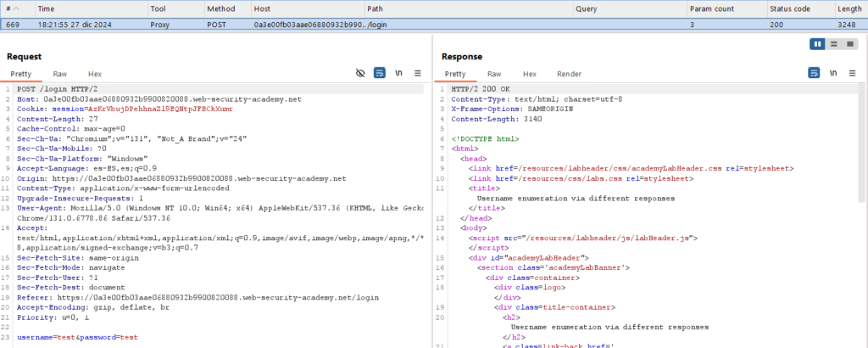Click Sec-Ch-Ua-Platform "Windows" header line
868x348 pixels.
(x=82, y=159)
